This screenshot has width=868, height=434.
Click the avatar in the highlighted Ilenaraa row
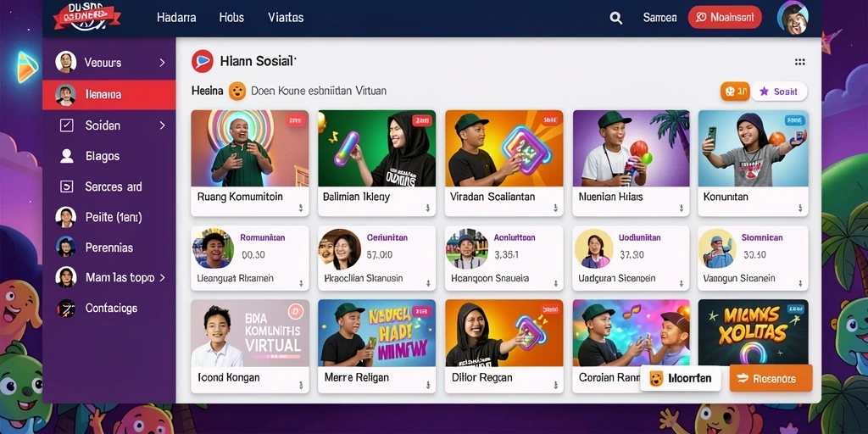pyautogui.click(x=66, y=95)
